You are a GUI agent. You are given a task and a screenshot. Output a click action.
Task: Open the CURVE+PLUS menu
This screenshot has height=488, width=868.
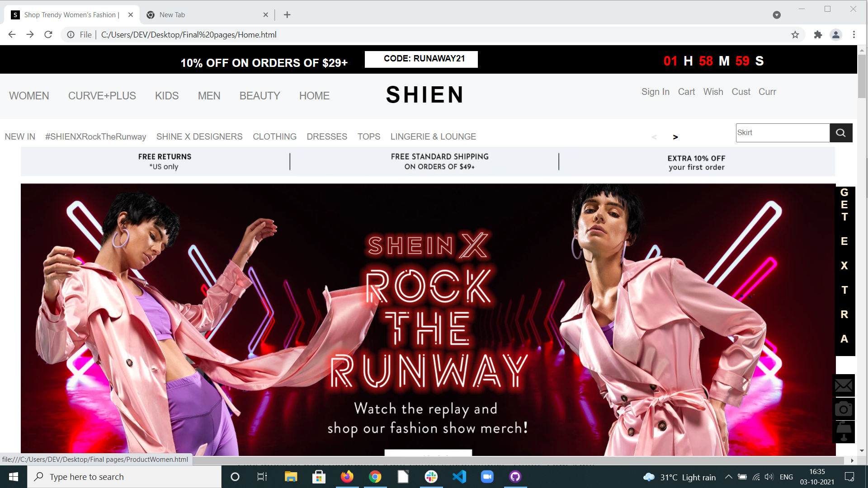[102, 96]
